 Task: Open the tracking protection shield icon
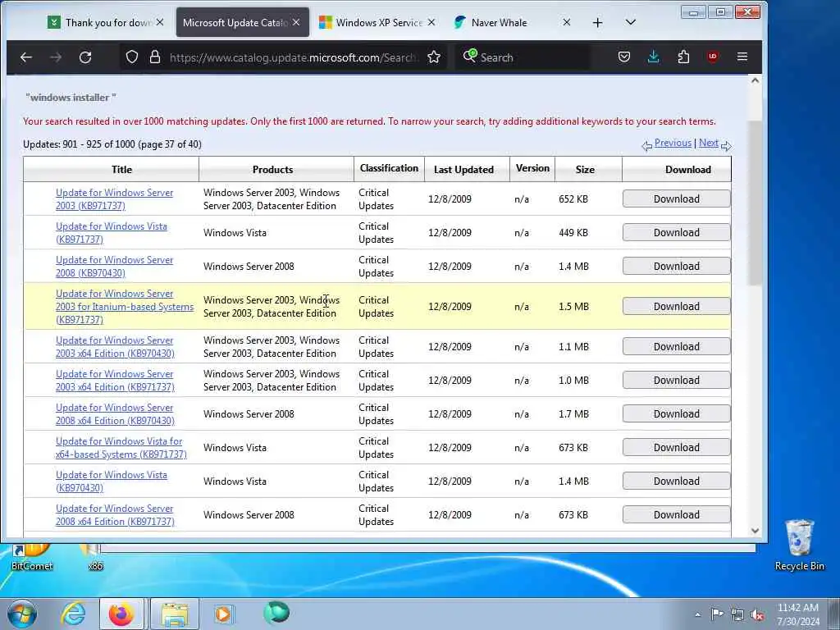click(x=132, y=57)
